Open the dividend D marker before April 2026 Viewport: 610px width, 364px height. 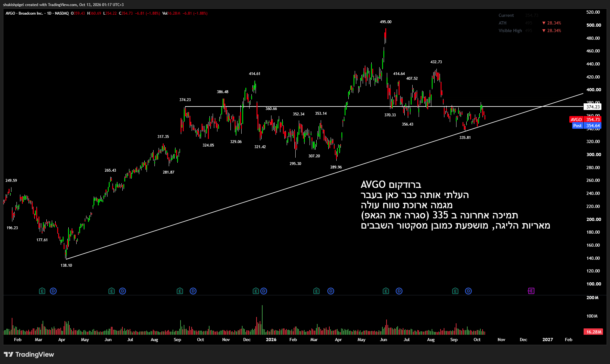click(x=331, y=291)
